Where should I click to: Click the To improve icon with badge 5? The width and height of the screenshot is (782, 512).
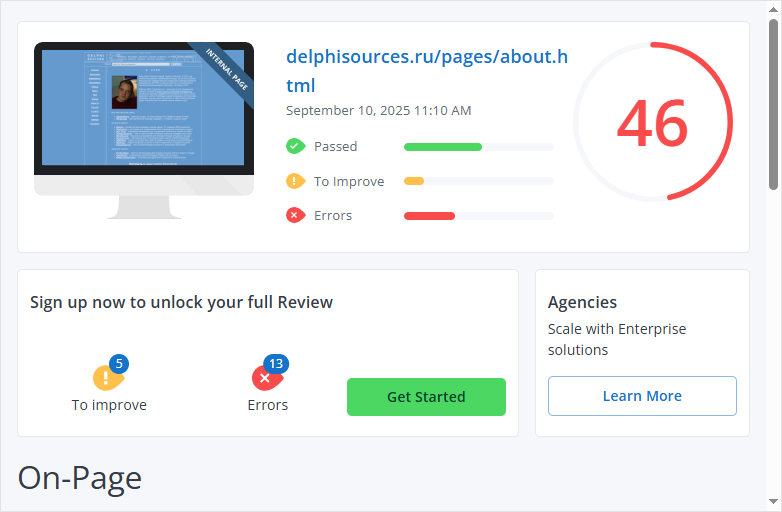click(x=108, y=378)
